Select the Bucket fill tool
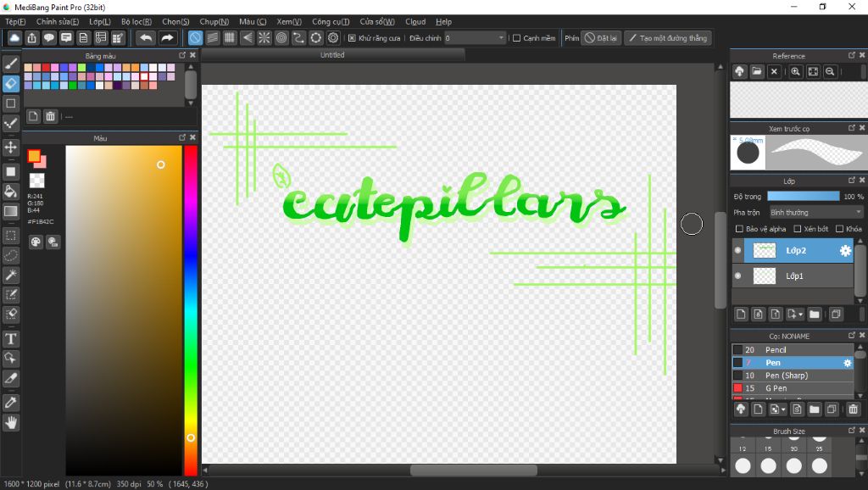Screen dimensions: 868x490 [10, 192]
